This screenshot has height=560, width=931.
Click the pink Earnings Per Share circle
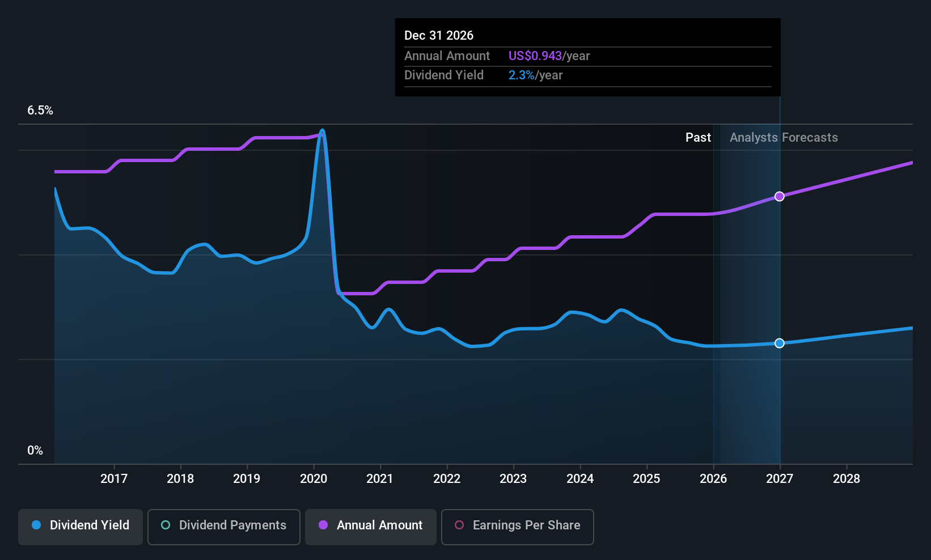click(459, 525)
